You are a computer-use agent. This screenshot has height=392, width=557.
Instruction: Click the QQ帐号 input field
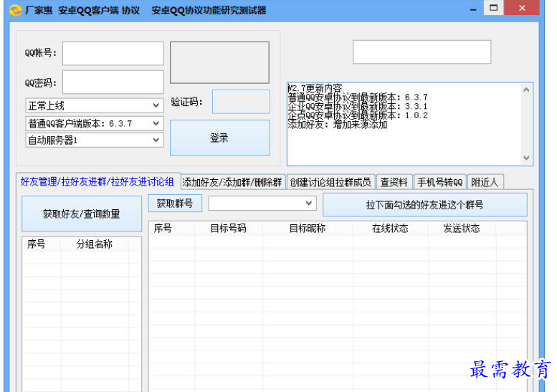point(113,53)
